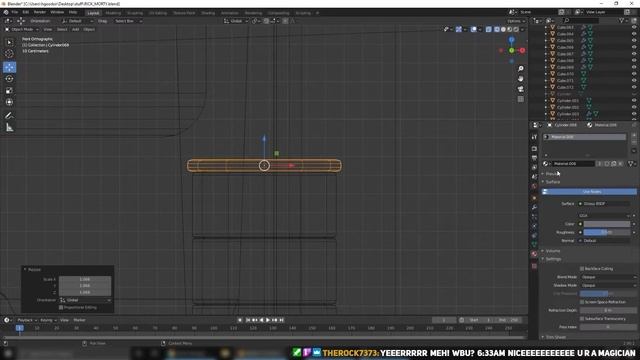The height and width of the screenshot is (360, 640).
Task: Click the Diffuse BSDF surface shader field
Action: coord(605,204)
